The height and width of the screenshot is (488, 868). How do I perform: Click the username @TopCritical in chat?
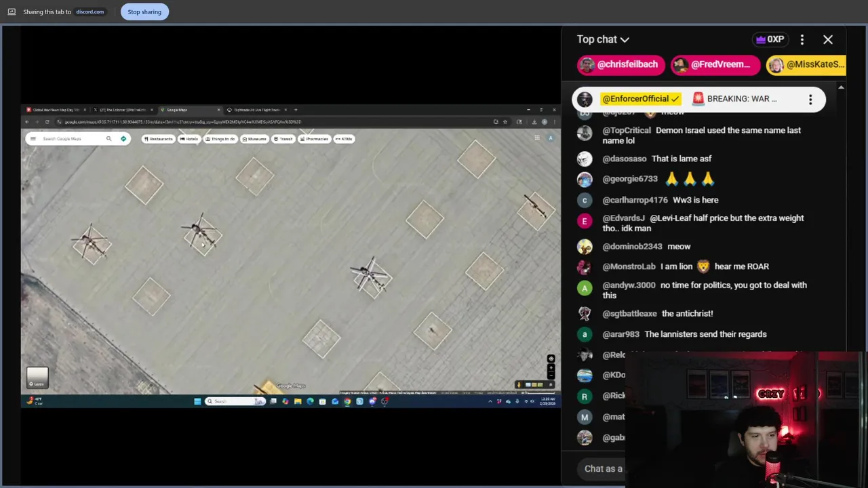[x=626, y=130]
